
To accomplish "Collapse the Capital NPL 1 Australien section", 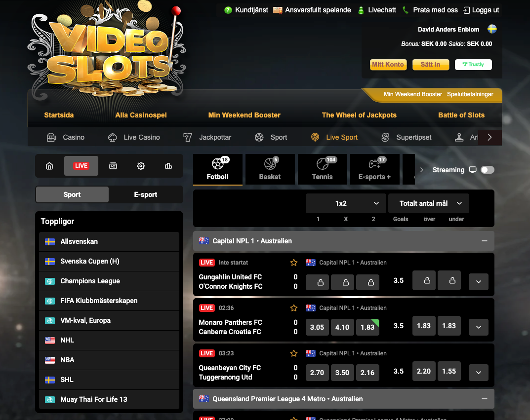I will (x=485, y=241).
